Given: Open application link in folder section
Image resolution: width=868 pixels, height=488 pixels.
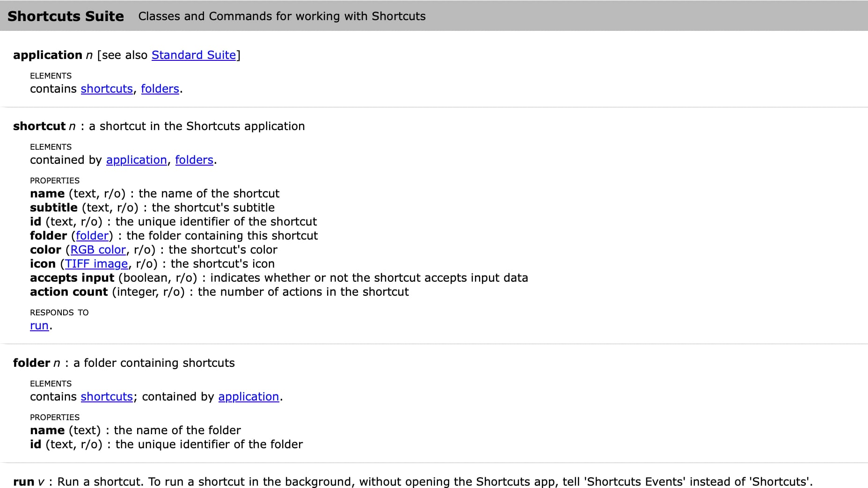Looking at the screenshot, I should [x=248, y=397].
